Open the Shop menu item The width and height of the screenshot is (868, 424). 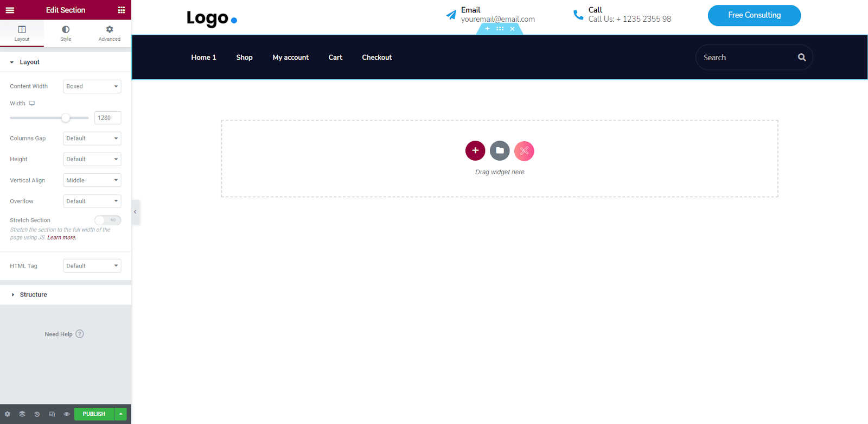point(244,58)
